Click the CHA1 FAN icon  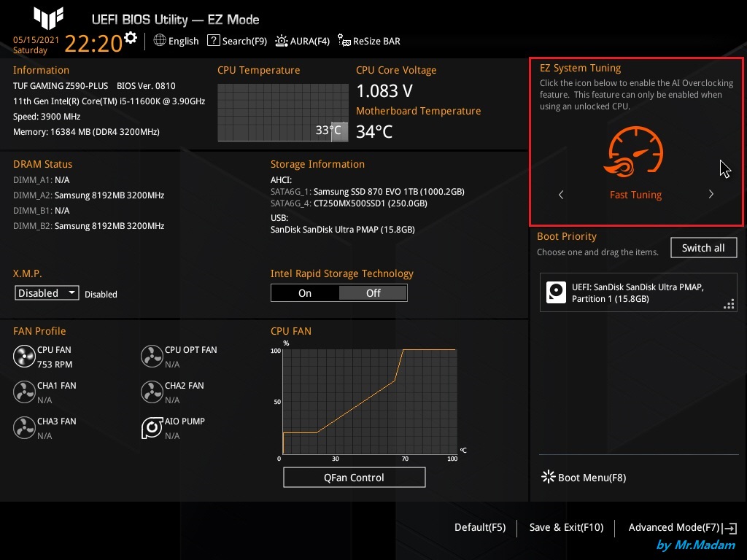pos(24,392)
